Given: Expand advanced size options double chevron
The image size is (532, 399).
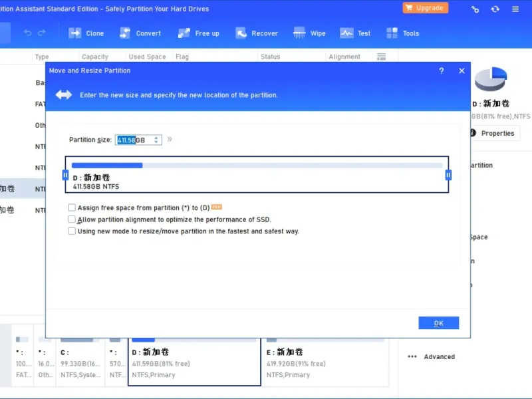Looking at the screenshot, I should pyautogui.click(x=170, y=139).
